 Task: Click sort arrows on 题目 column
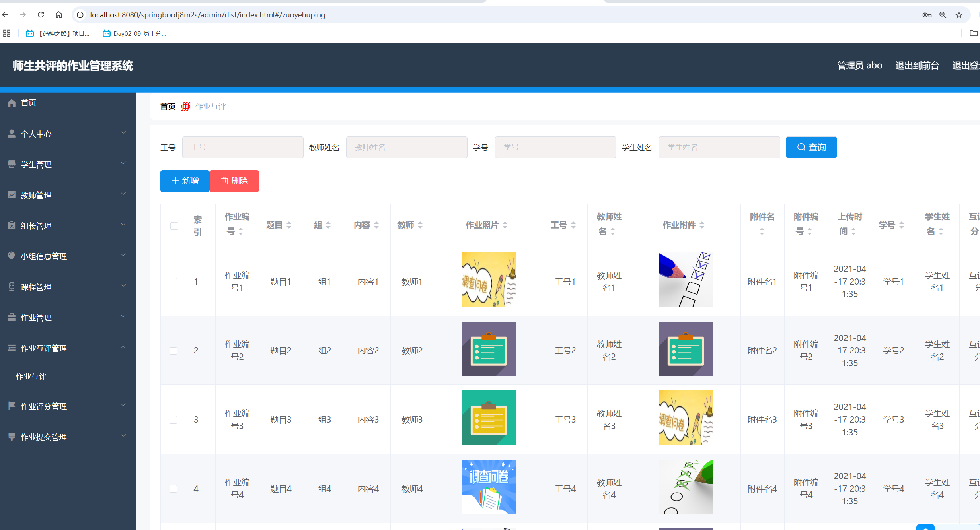(x=289, y=225)
